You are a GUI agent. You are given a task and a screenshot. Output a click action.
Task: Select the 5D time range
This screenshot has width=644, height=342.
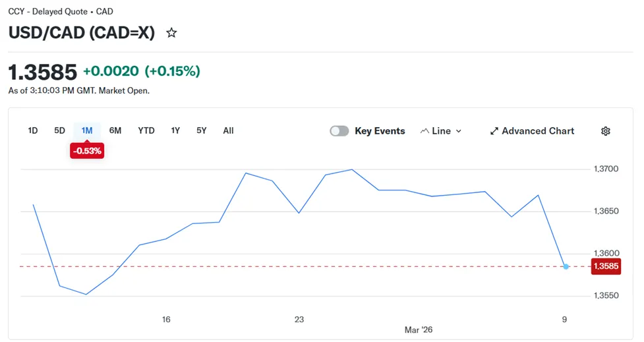[x=59, y=130]
